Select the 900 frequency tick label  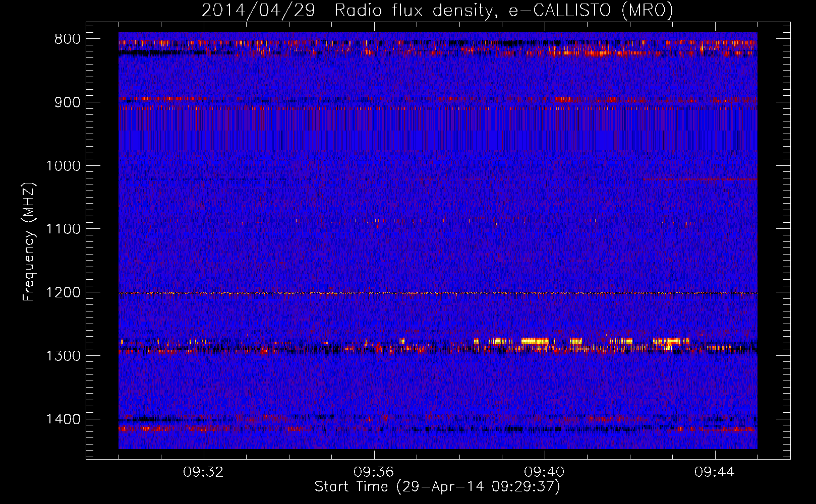(x=68, y=102)
